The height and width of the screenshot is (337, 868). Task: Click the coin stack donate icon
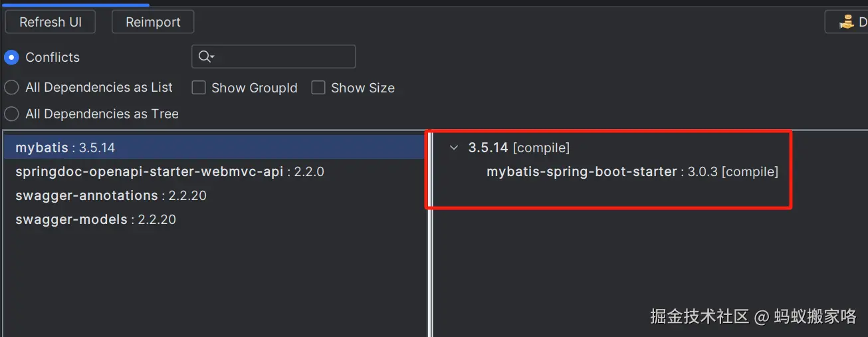click(x=846, y=22)
